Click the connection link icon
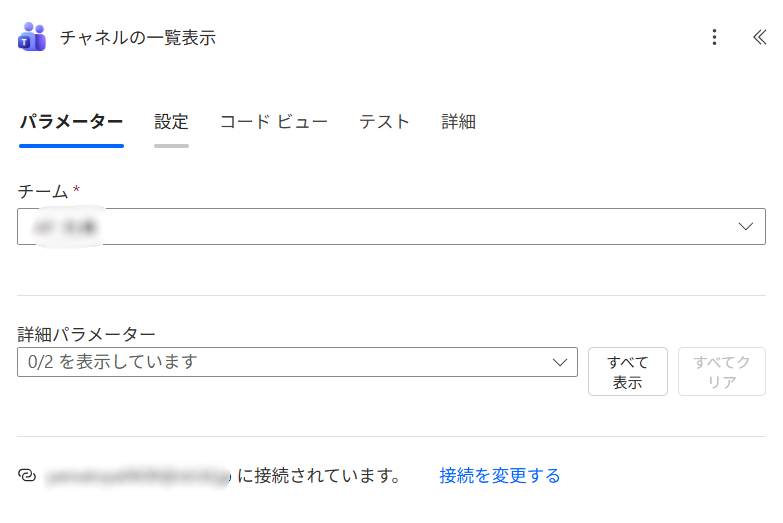The image size is (783, 523). (x=27, y=476)
